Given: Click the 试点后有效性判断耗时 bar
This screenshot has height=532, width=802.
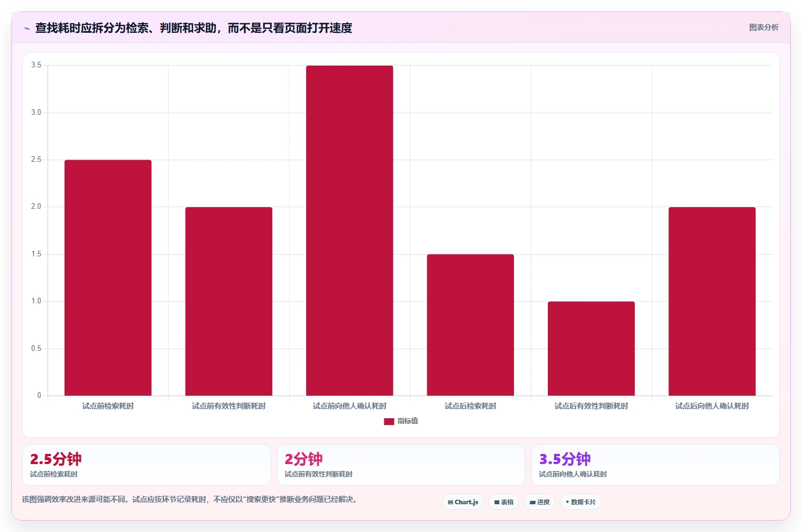Looking at the screenshot, I should tap(591, 349).
